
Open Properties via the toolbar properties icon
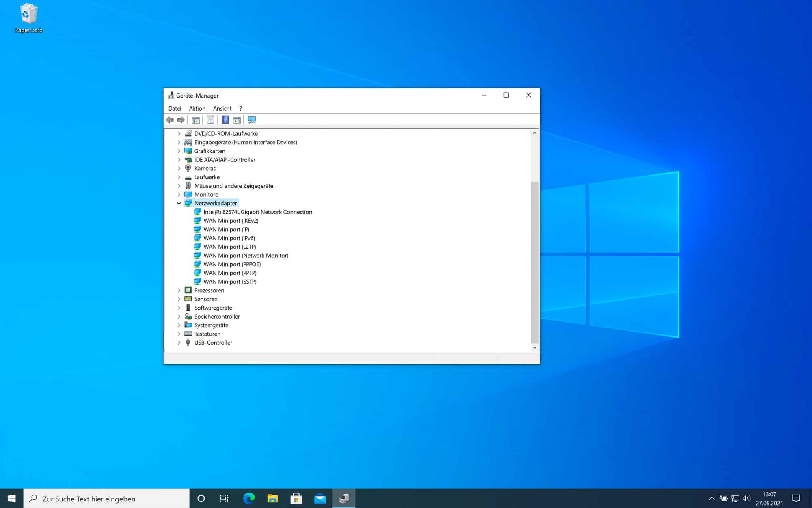210,120
